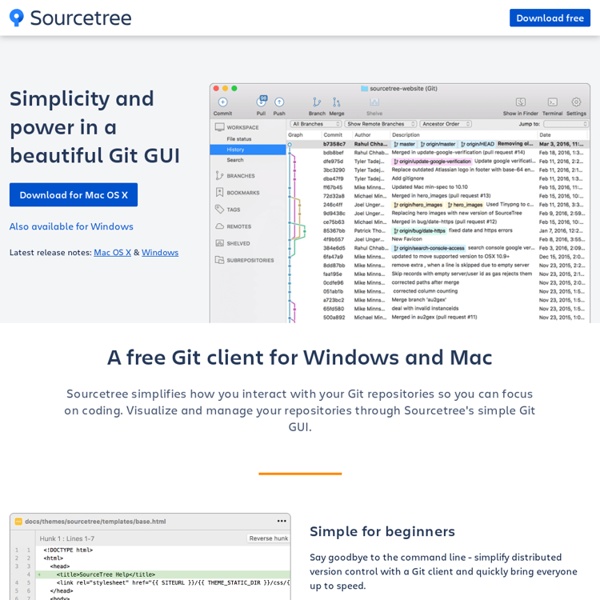Select the commit row bdb8bef

tap(438, 153)
